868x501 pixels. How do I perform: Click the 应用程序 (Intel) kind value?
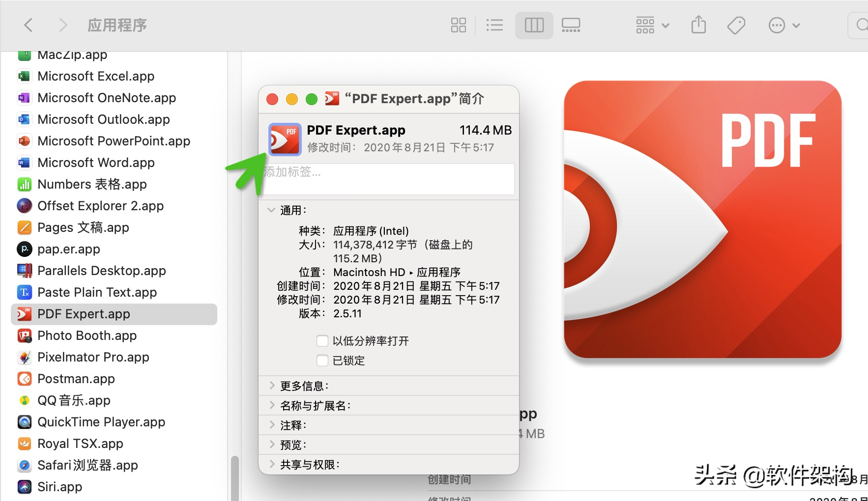point(371,231)
